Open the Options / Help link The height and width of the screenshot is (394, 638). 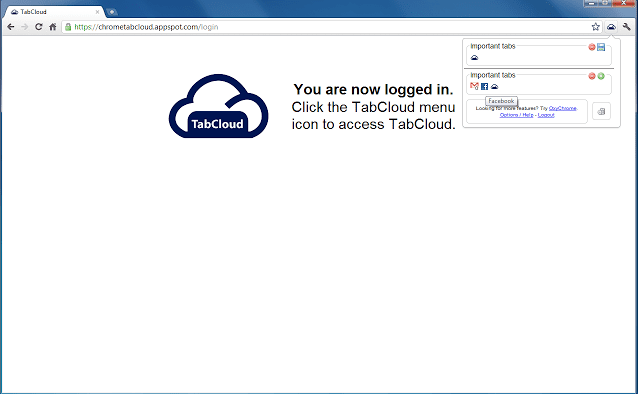(x=516, y=115)
